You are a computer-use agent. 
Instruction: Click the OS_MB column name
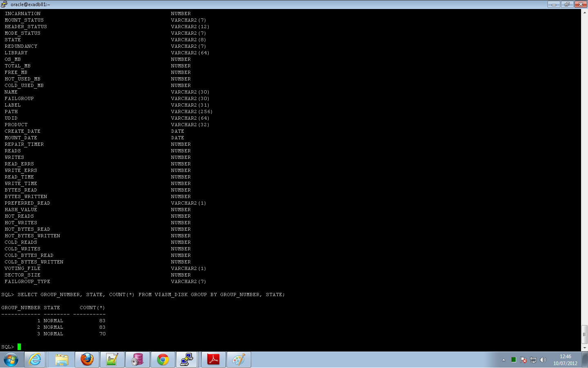point(13,59)
